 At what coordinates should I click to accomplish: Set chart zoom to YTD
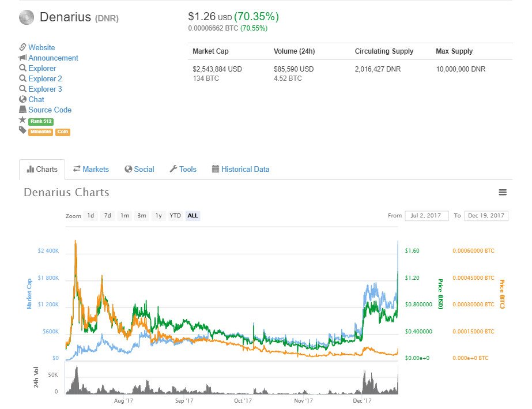click(x=175, y=216)
